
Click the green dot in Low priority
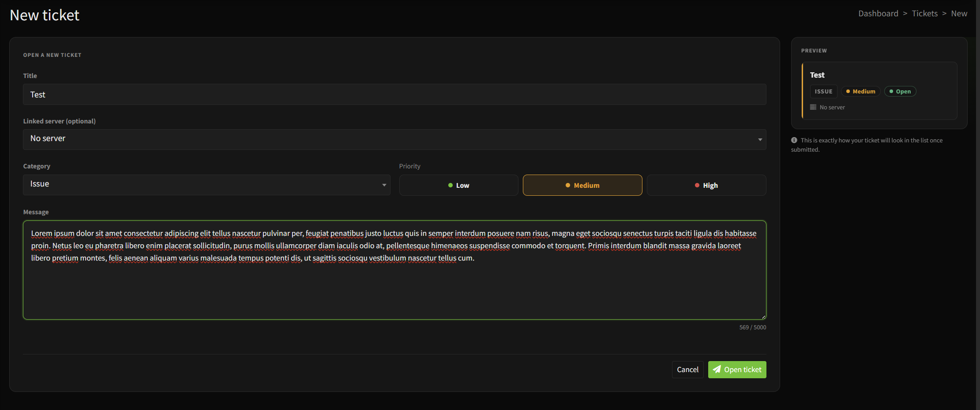pyautogui.click(x=451, y=185)
